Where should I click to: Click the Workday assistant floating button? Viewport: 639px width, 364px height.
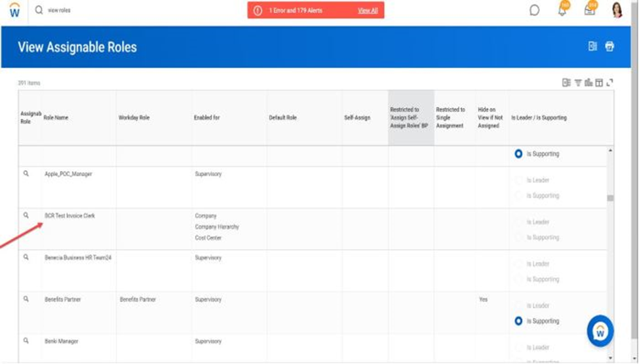coord(600,331)
